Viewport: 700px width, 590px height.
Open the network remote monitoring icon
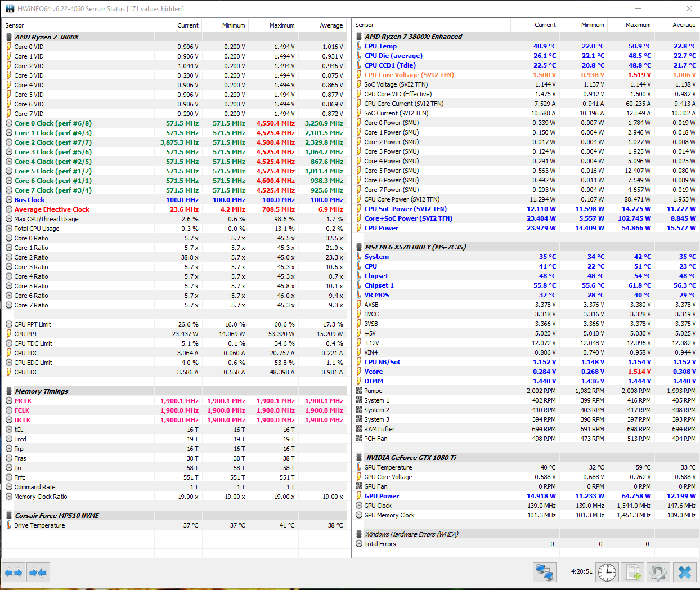pos(545,573)
